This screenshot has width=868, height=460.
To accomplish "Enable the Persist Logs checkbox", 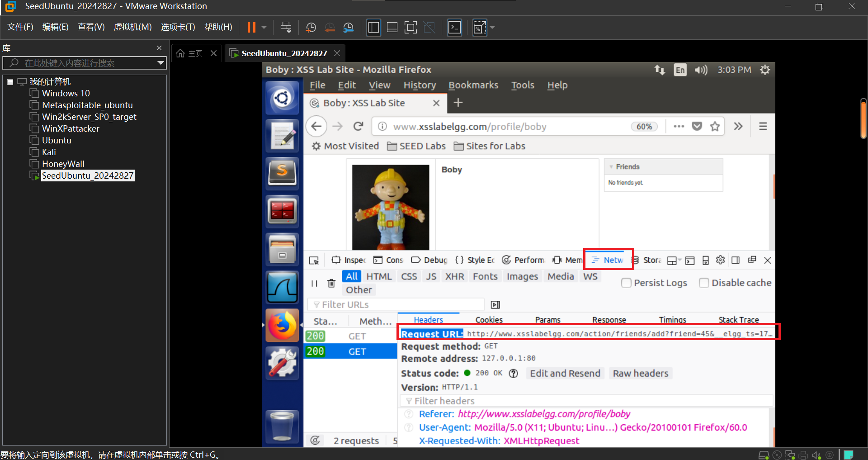I will tap(626, 283).
